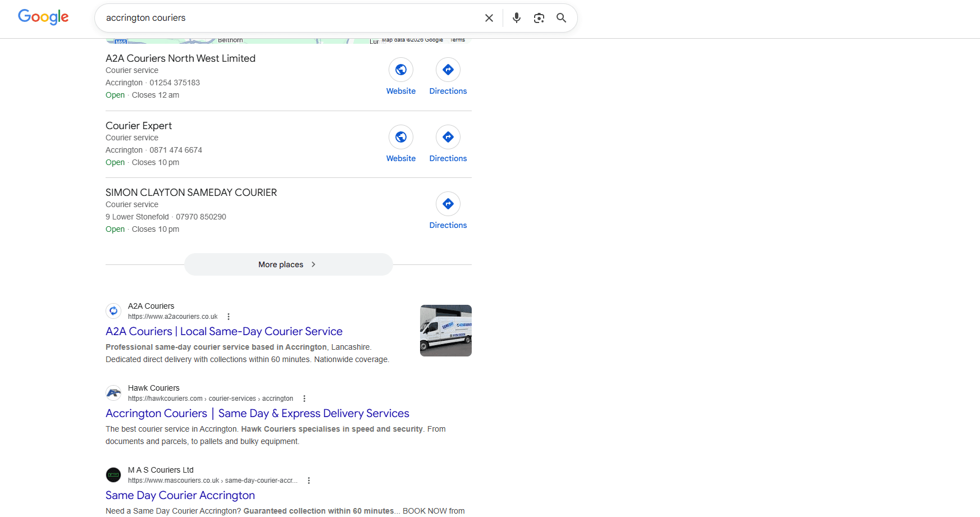Open options menu for hawkcouriers.com result
Image resolution: width=980 pixels, height=517 pixels.
[304, 399]
